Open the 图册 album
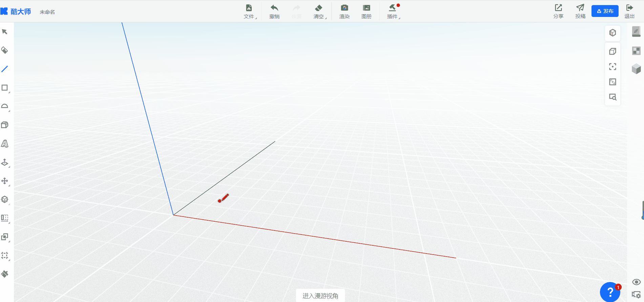Screen dimensions: 644x302 click(x=367, y=12)
